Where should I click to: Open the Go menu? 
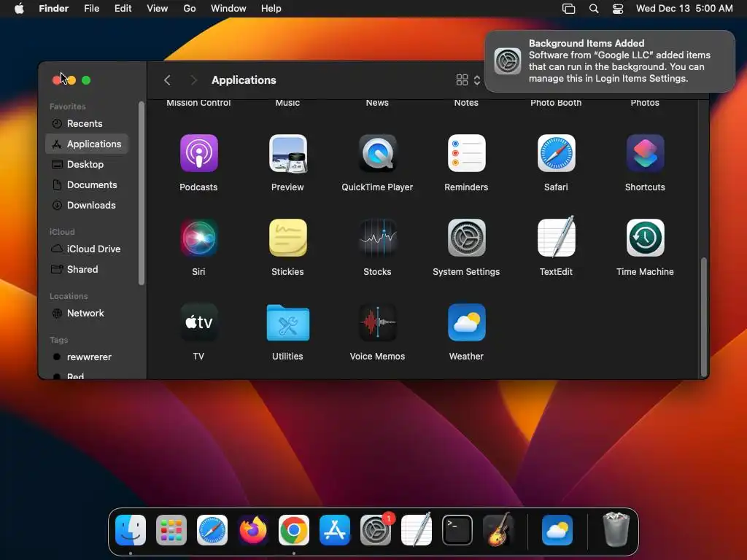coord(190,9)
